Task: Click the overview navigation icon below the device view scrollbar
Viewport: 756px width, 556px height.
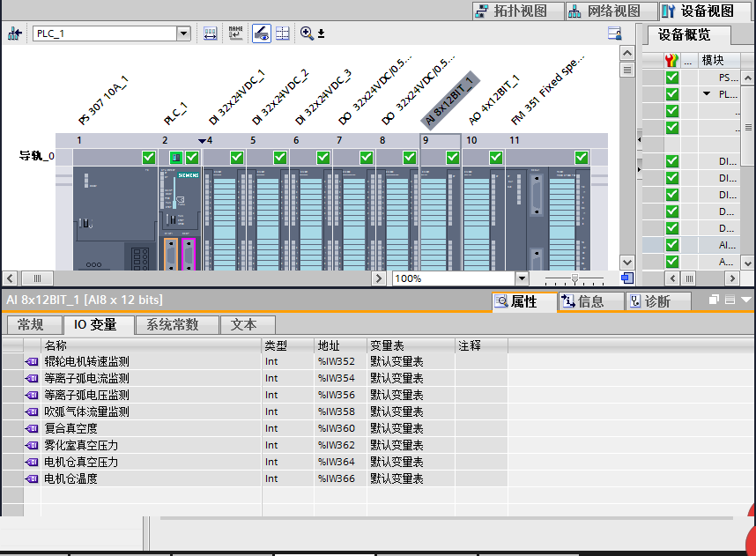Action: coord(627,278)
